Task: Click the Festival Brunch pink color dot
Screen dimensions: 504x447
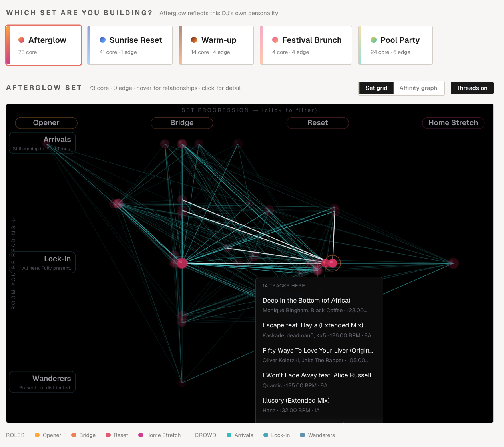Action: tap(275, 40)
